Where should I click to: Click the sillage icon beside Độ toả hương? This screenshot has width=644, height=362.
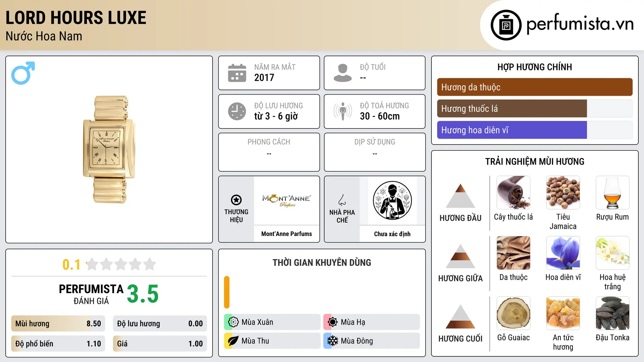click(343, 111)
